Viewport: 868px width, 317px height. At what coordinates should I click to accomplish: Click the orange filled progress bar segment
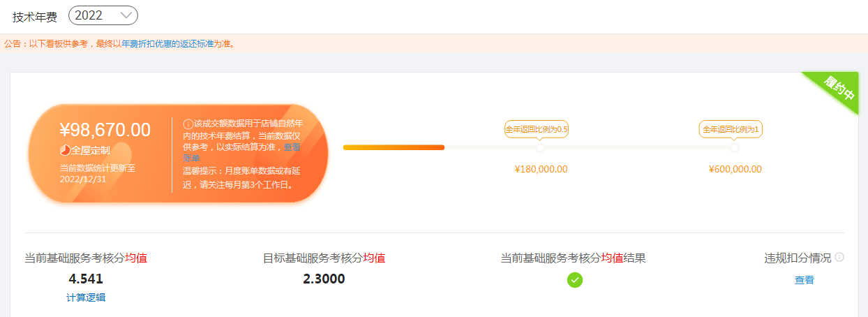pos(394,147)
